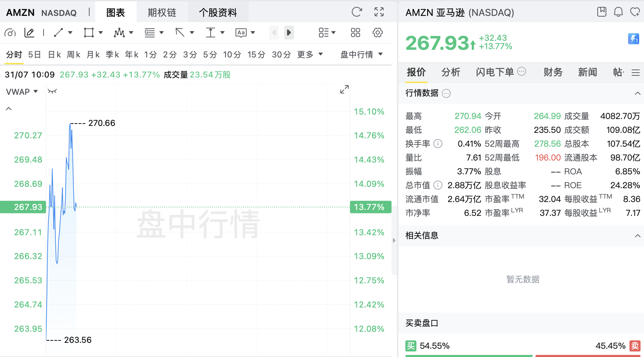
Task: Select the 5日 timeframe
Action: click(x=35, y=55)
